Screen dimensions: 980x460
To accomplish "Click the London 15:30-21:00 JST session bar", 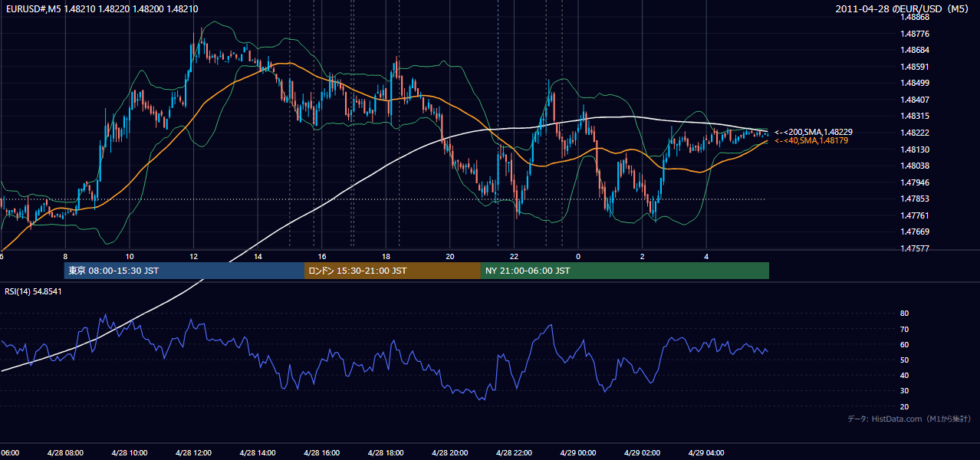I will [x=393, y=271].
